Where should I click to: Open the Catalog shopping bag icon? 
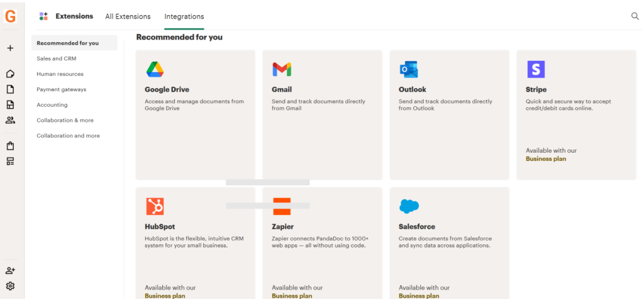(10, 146)
